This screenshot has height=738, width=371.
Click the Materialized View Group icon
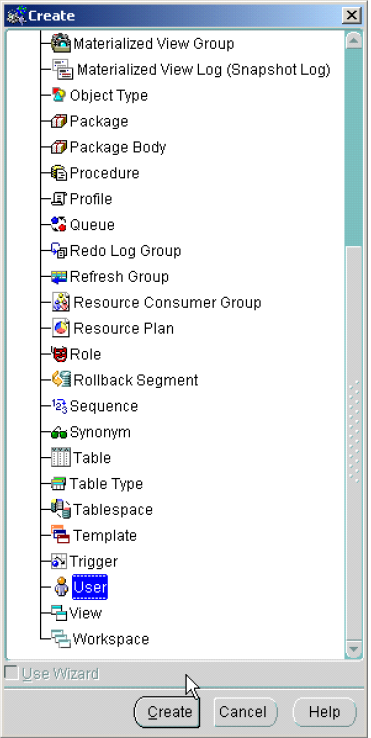tap(61, 43)
